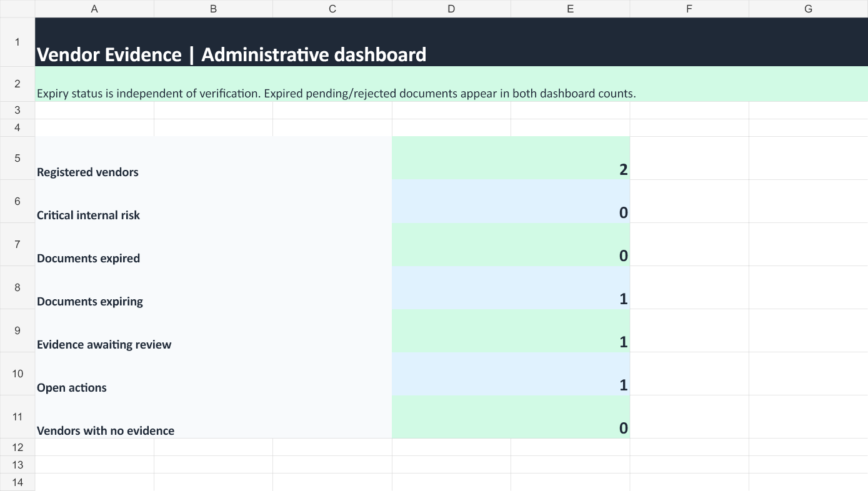Click the Evidence awaiting review value cell

click(x=511, y=330)
